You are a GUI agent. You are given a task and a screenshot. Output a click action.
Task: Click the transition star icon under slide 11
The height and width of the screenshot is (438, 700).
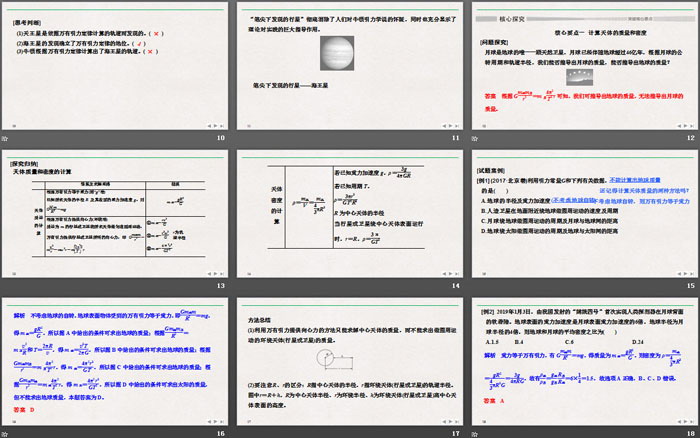pyautogui.click(x=241, y=137)
